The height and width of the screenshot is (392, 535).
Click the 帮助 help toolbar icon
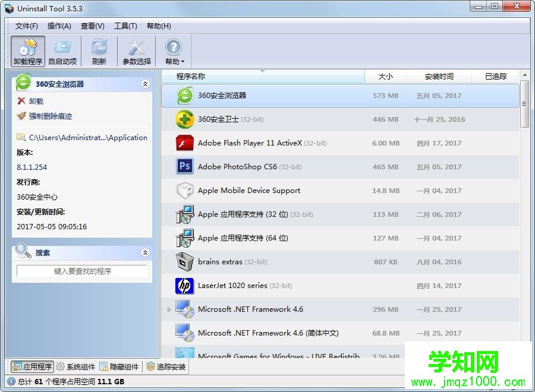coord(174,50)
